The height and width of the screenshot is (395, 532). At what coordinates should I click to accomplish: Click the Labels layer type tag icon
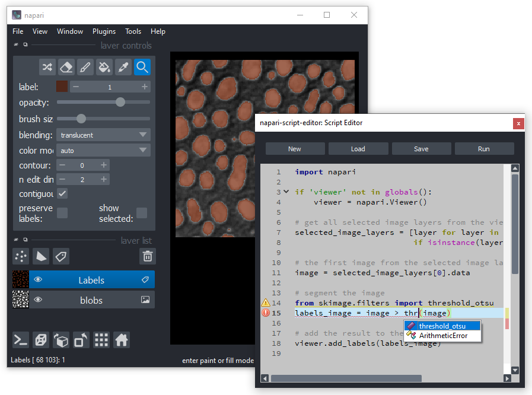pos(145,279)
